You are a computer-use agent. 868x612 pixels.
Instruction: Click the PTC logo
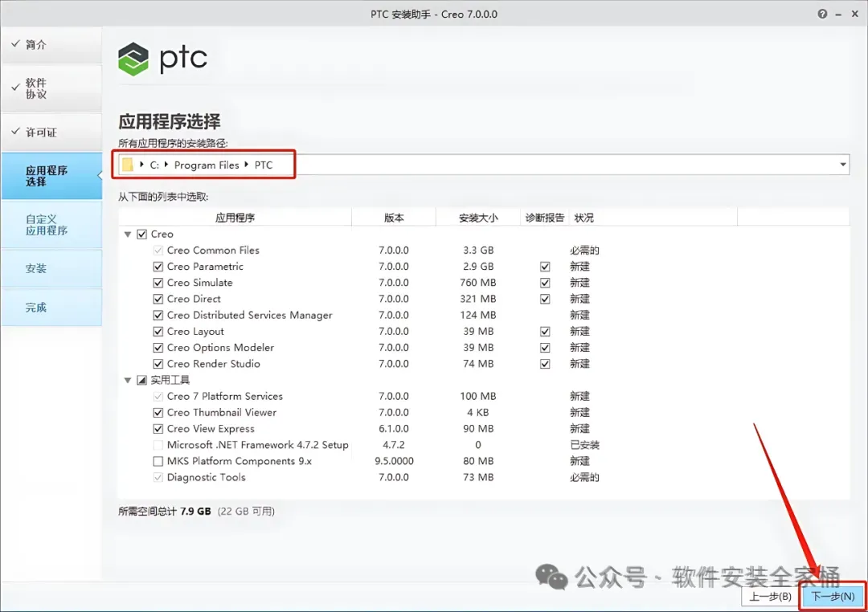pyautogui.click(x=162, y=59)
